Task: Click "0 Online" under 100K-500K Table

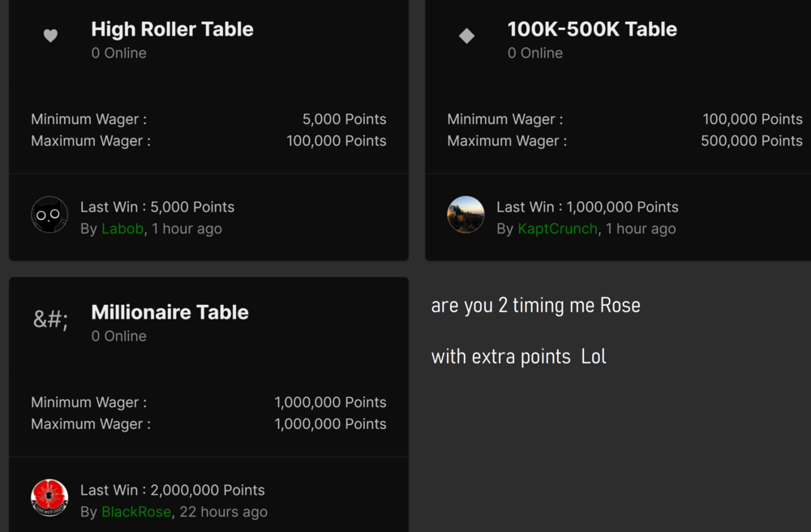Action: pyautogui.click(x=534, y=53)
